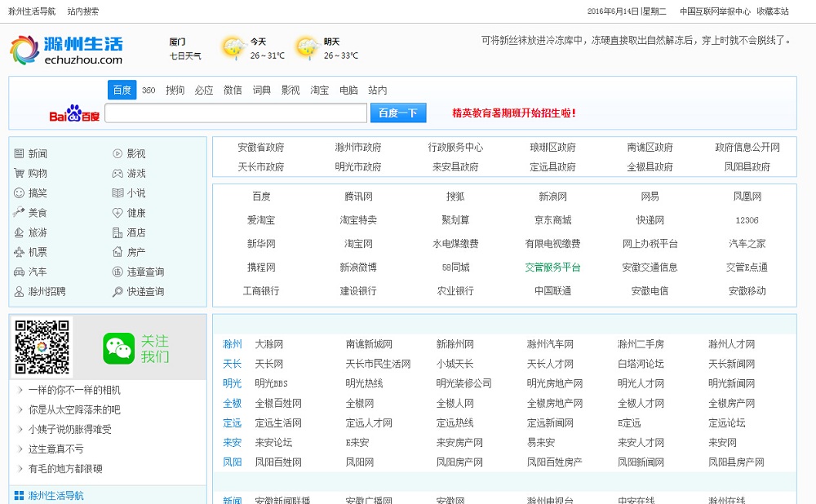Click the shopping cart icon beside 购物
Screen dimensions: 816x504
coord(19,173)
